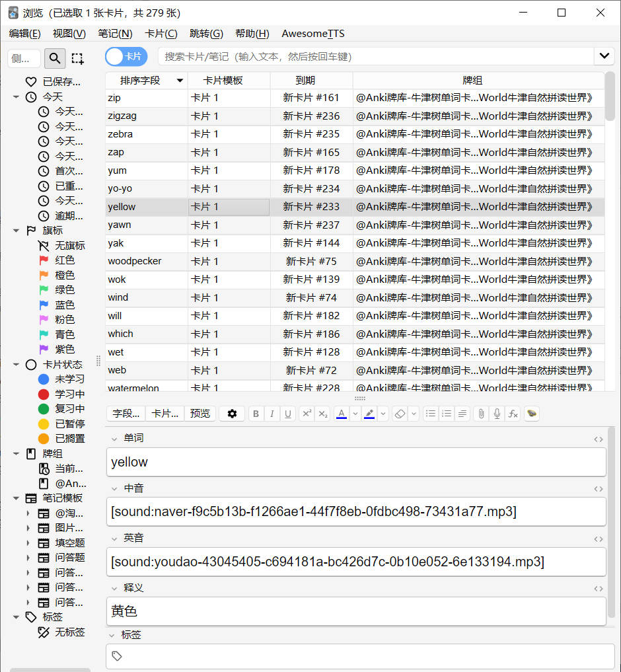Click the sidebar search magnifier icon
The width and height of the screenshot is (621, 672).
pyautogui.click(x=55, y=58)
